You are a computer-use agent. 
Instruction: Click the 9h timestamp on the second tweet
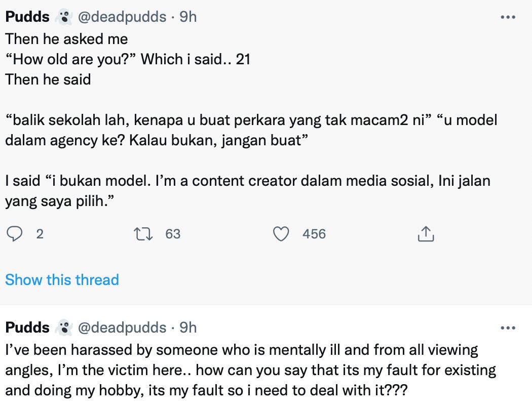click(188, 328)
